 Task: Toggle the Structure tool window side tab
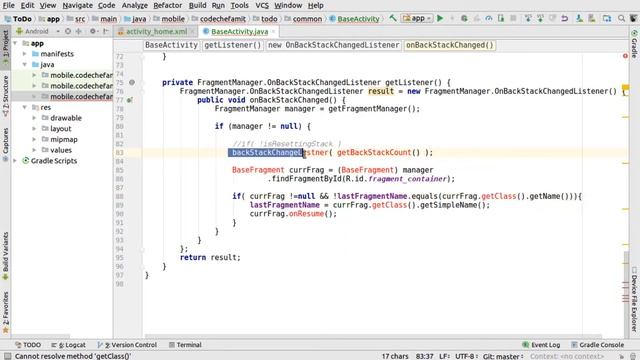(x=5, y=97)
